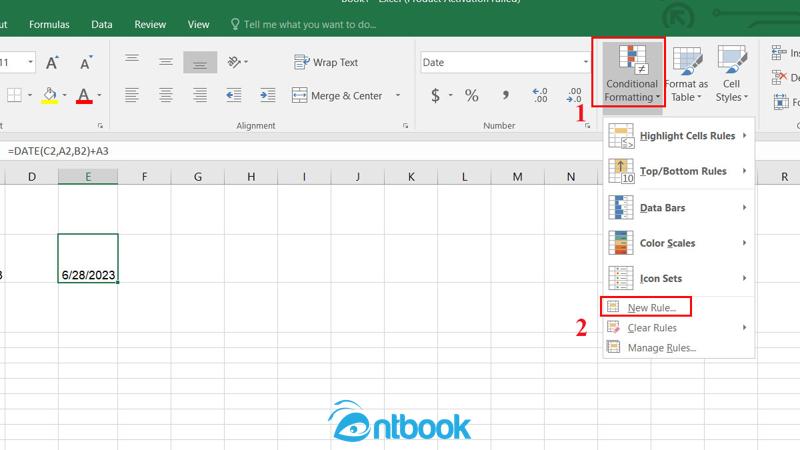Open the fill color dropdown arrow
The height and width of the screenshot is (450, 800).
pyautogui.click(x=64, y=95)
